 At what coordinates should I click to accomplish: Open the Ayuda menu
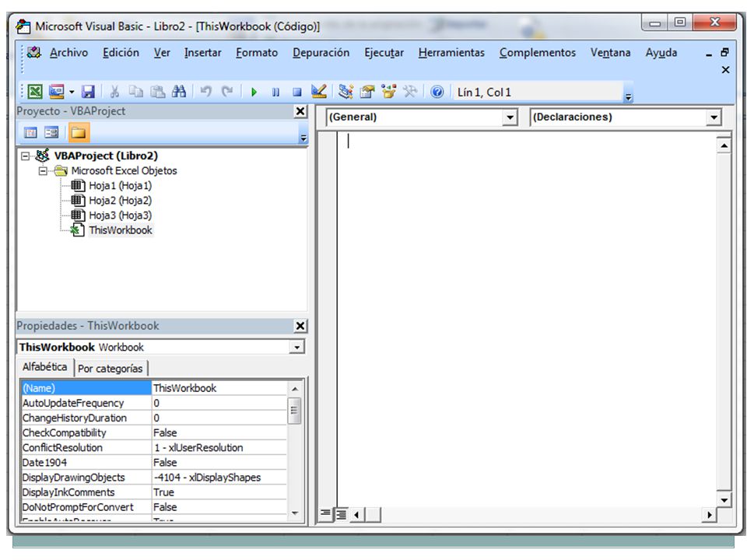pyautogui.click(x=661, y=52)
